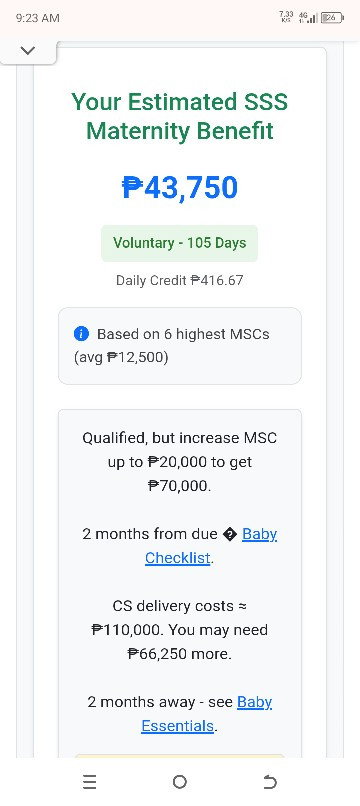The height and width of the screenshot is (806, 360).
Task: Open the Baby Essentials link
Action: [207, 714]
